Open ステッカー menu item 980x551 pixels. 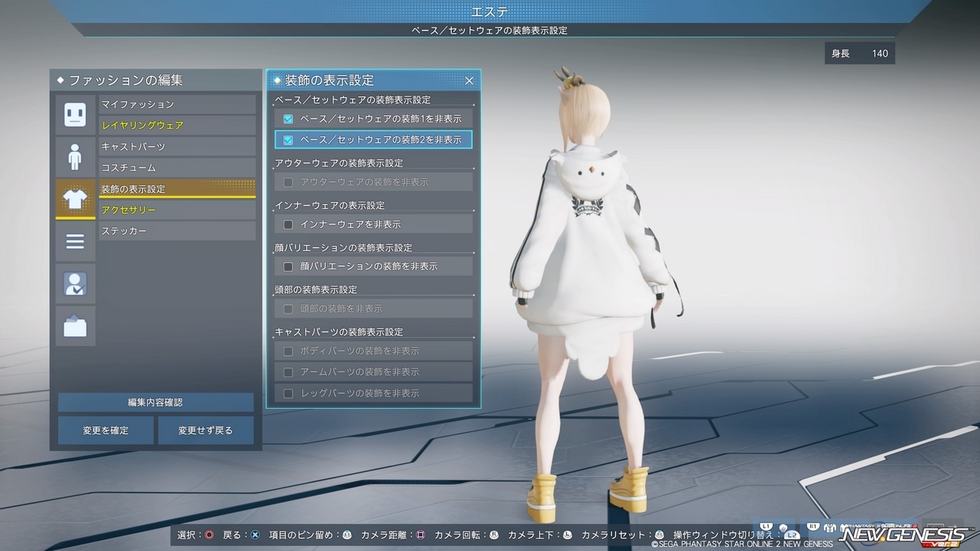(x=177, y=232)
